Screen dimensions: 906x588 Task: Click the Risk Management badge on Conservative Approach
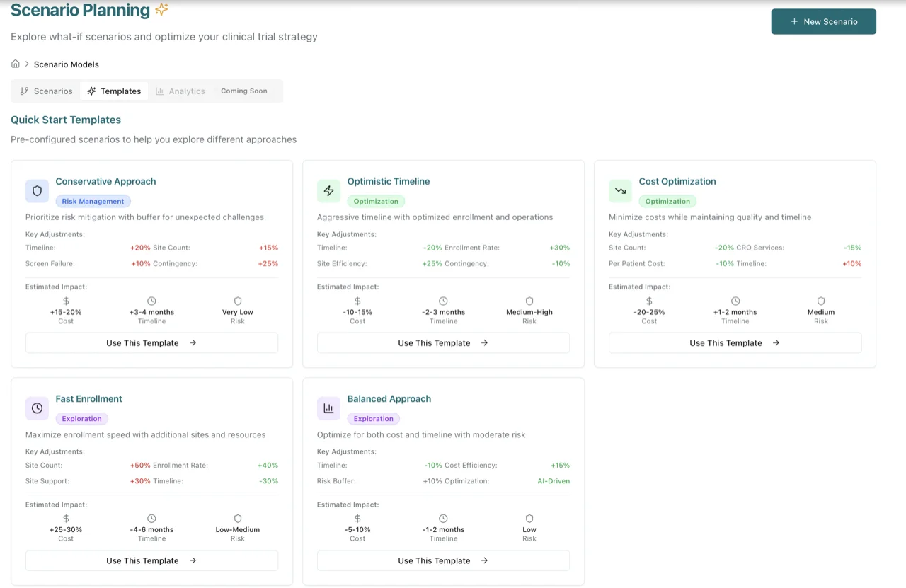(93, 201)
